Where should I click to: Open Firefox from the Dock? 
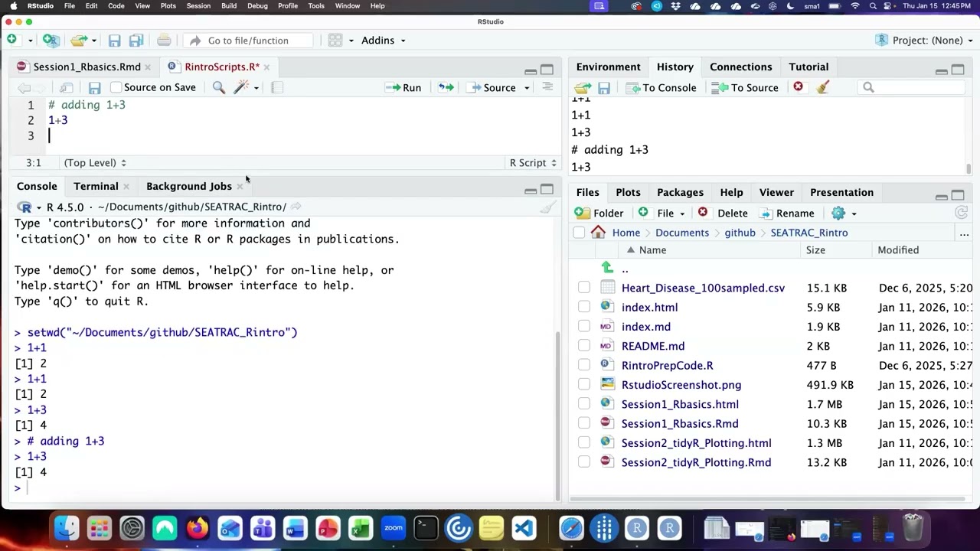coord(198,528)
